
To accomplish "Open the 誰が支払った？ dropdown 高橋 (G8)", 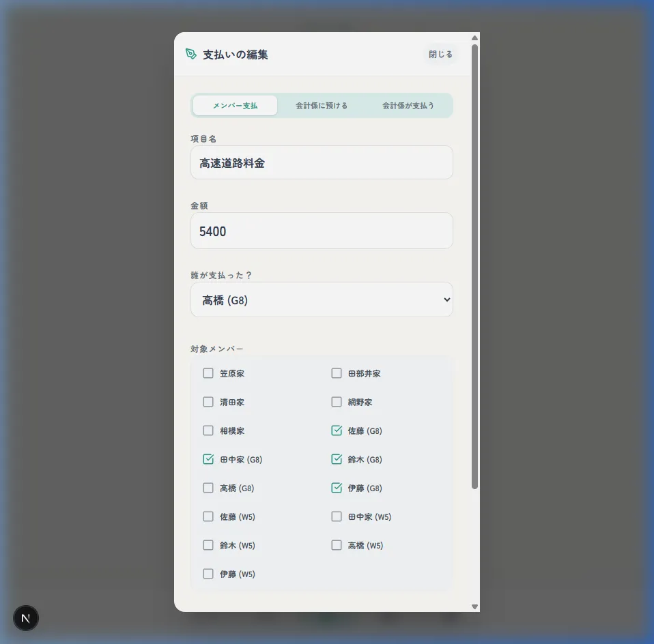I will [322, 299].
